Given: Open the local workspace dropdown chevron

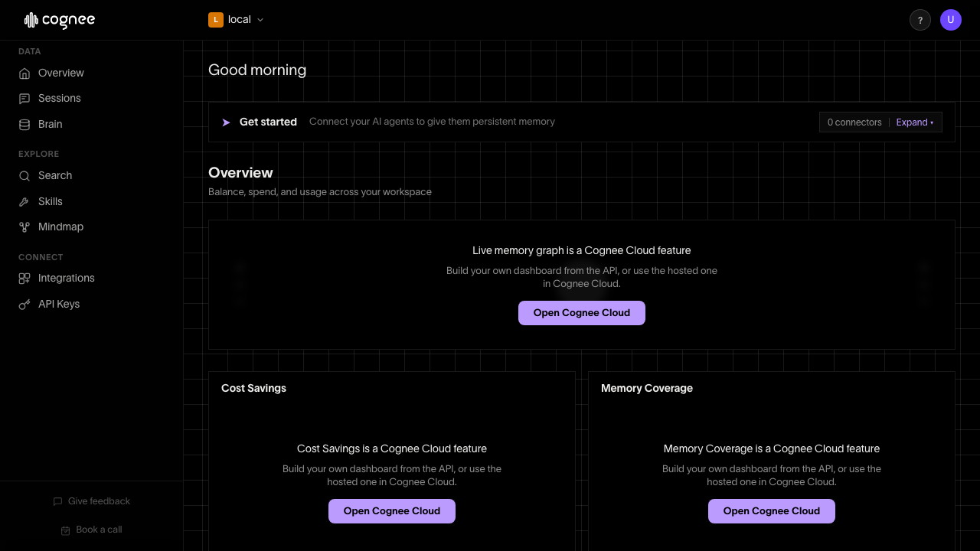Looking at the screenshot, I should 260,20.
